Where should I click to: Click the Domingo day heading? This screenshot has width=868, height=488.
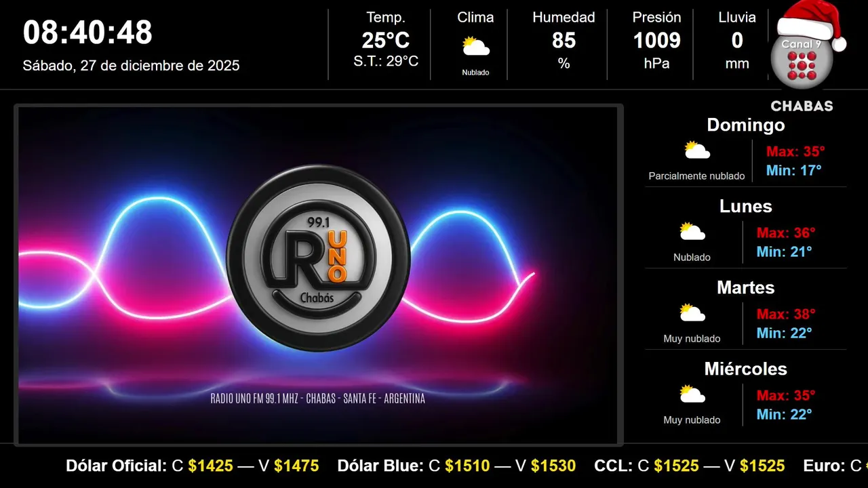(746, 125)
